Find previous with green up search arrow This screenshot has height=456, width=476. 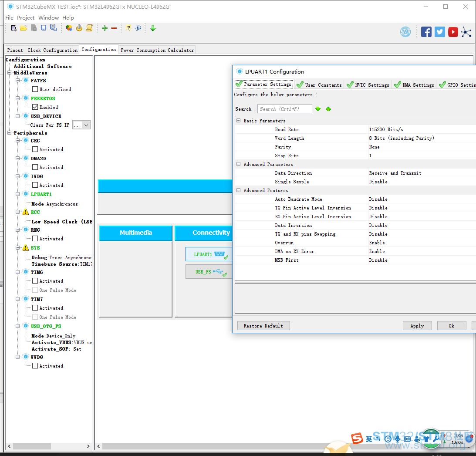(328, 109)
